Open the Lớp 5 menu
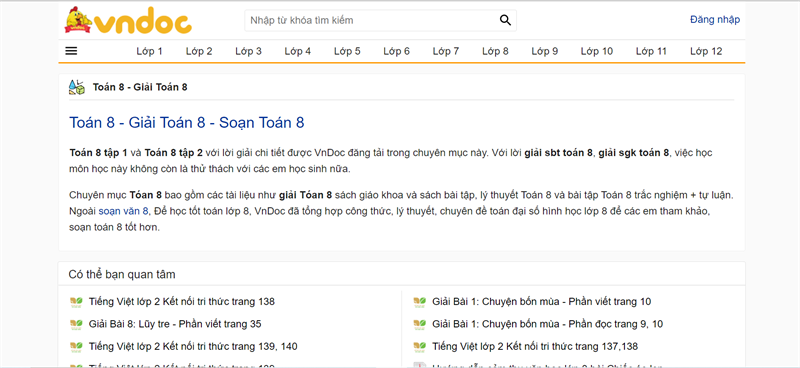Image resolution: width=800 pixels, height=368 pixels. pyautogui.click(x=347, y=51)
